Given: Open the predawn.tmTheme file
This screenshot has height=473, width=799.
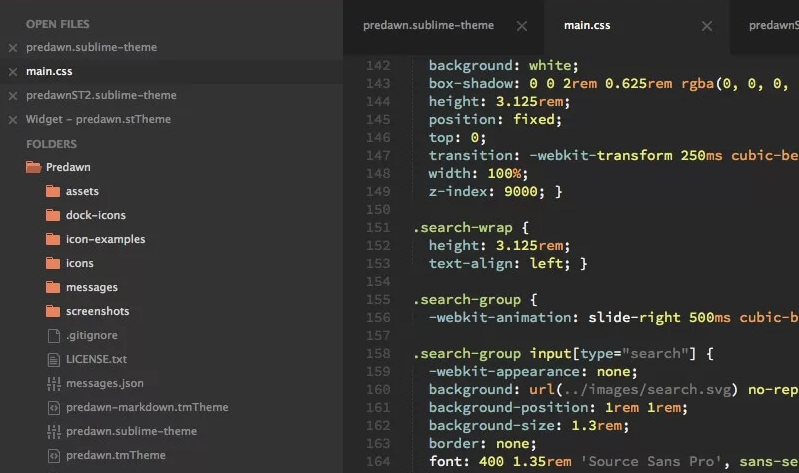Looking at the screenshot, I should pyautogui.click(x=116, y=455).
